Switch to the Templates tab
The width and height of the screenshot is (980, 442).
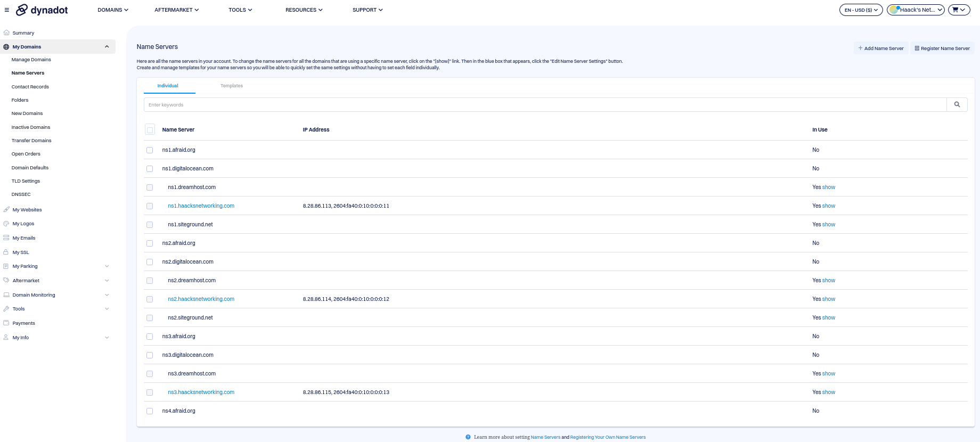[x=231, y=86]
